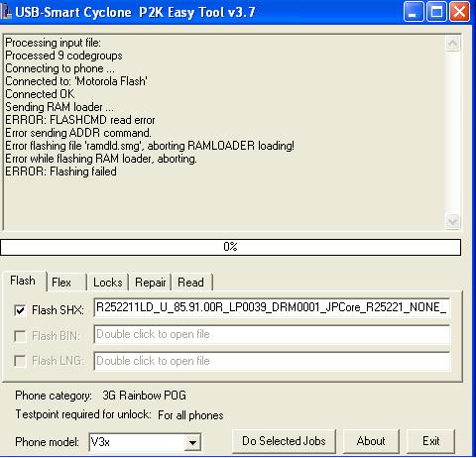Screen dimensions: 476x458
Task: Click the Flash LNG file field
Action: tap(272, 361)
